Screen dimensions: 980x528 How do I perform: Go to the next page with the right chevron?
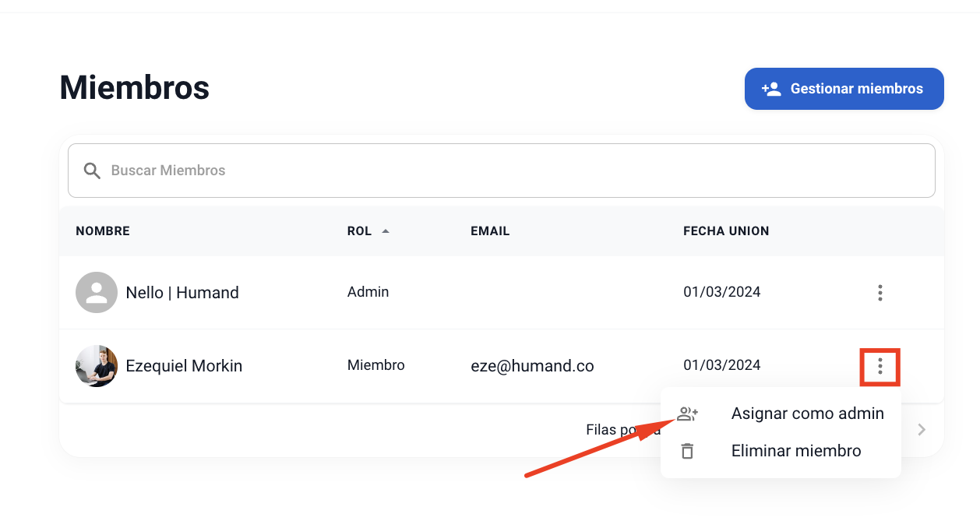[x=922, y=430]
